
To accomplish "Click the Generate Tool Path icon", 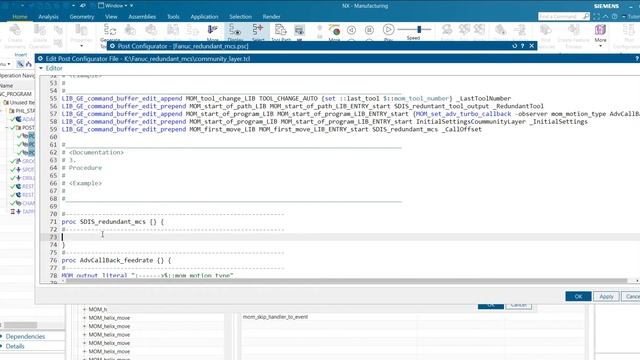I will pos(110,31).
